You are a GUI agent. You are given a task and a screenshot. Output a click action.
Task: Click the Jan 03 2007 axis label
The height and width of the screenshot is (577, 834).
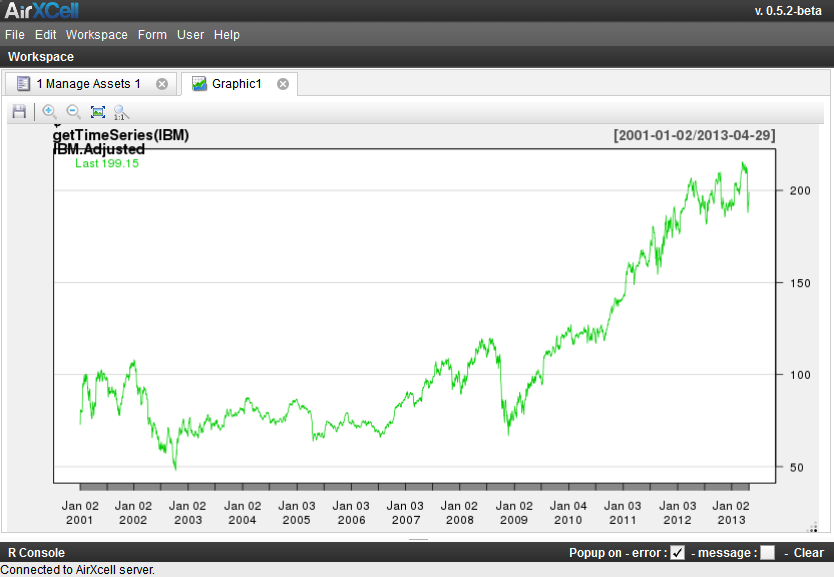tap(405, 513)
